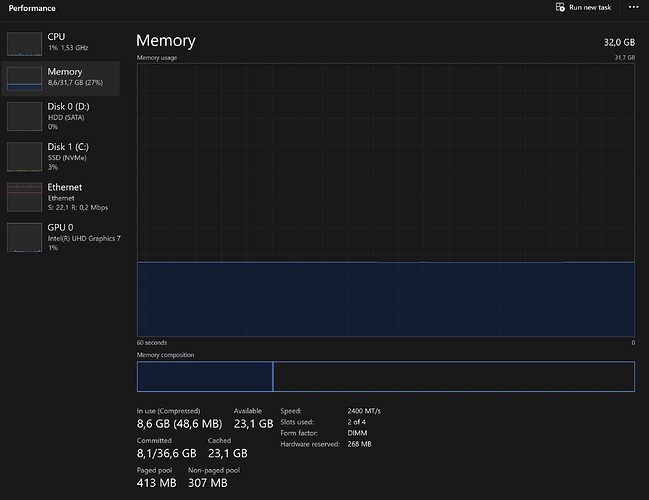Click the in-use portion of memory composition bar
Viewport: 649px width, 500px height.
205,377
